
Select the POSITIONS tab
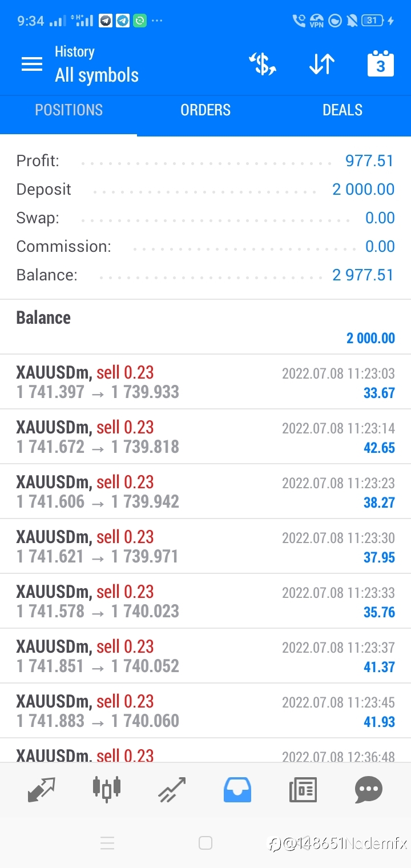[x=68, y=110]
